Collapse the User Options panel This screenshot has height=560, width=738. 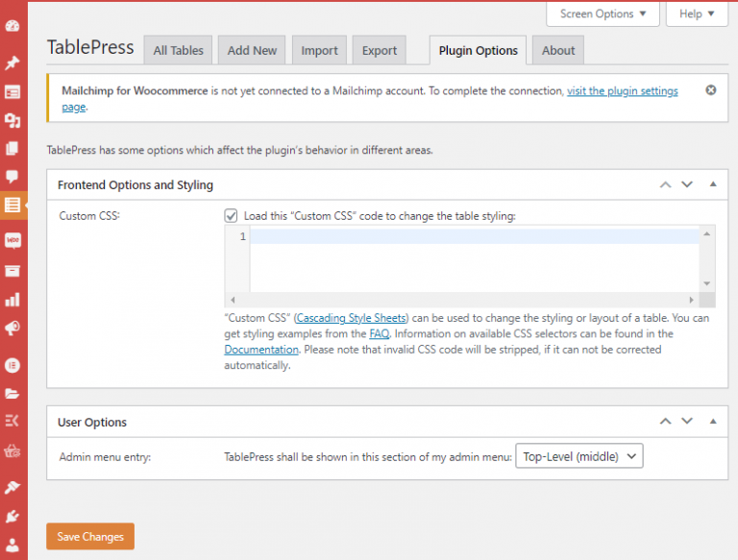[713, 421]
